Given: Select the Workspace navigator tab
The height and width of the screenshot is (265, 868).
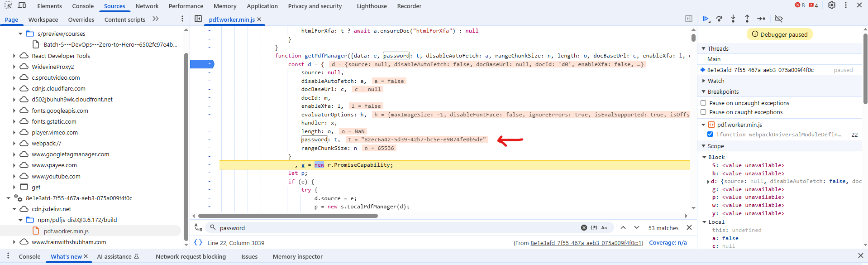Looking at the screenshot, I should pyautogui.click(x=43, y=19).
